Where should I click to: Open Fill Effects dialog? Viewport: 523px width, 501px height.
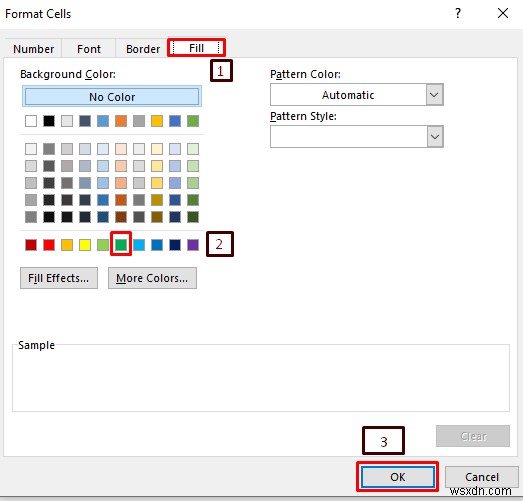59,278
